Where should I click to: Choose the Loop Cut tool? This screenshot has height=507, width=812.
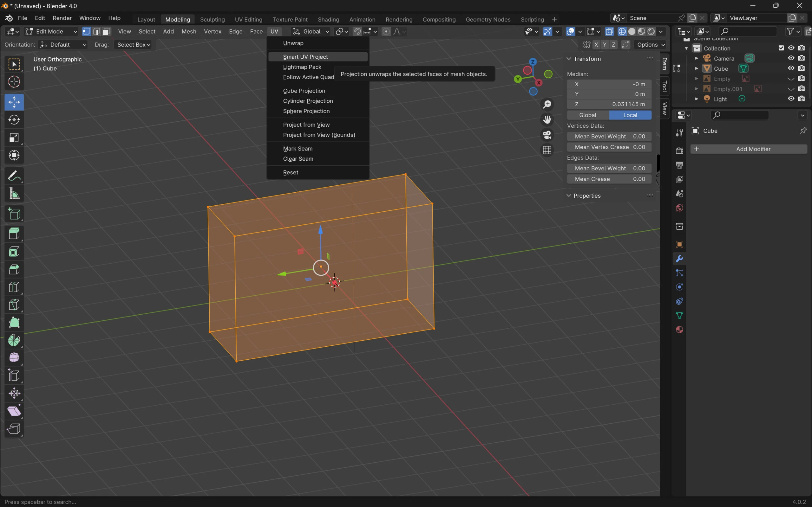pos(14,287)
